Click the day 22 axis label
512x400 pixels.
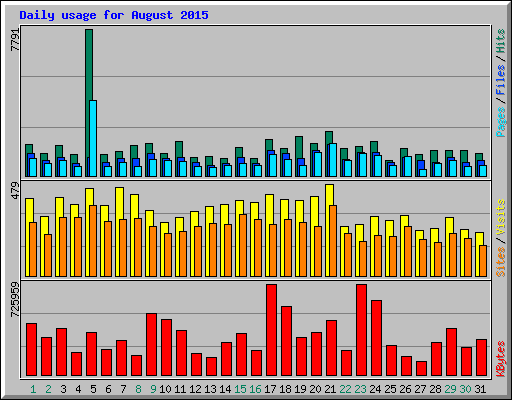(345, 389)
